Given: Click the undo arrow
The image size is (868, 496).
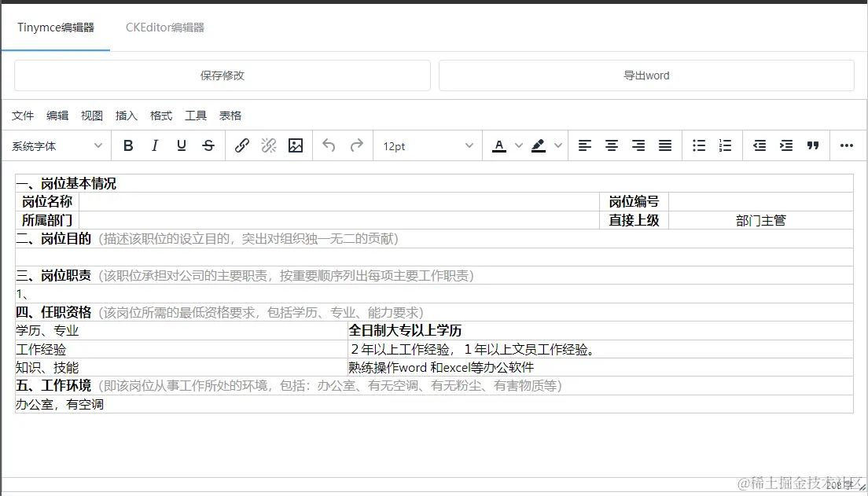Looking at the screenshot, I should pos(329,146).
